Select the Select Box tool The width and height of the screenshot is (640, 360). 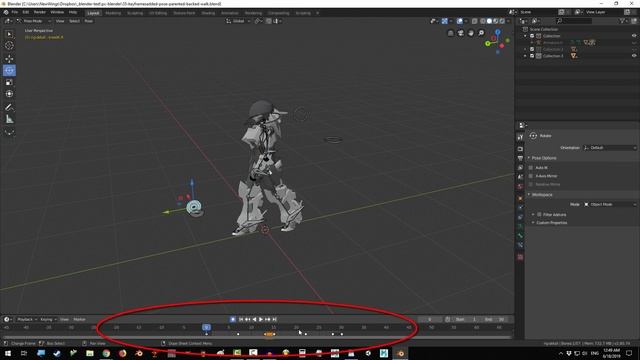[x=9, y=34]
